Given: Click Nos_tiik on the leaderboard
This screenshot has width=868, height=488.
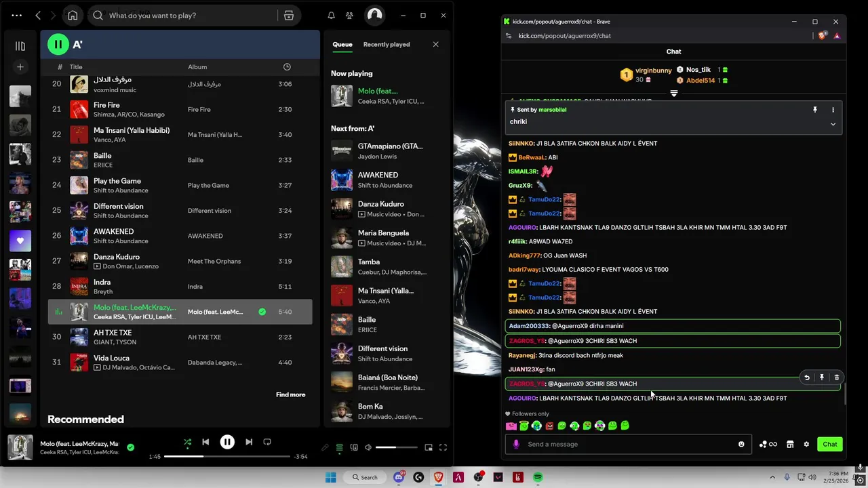Looking at the screenshot, I should 698,70.
